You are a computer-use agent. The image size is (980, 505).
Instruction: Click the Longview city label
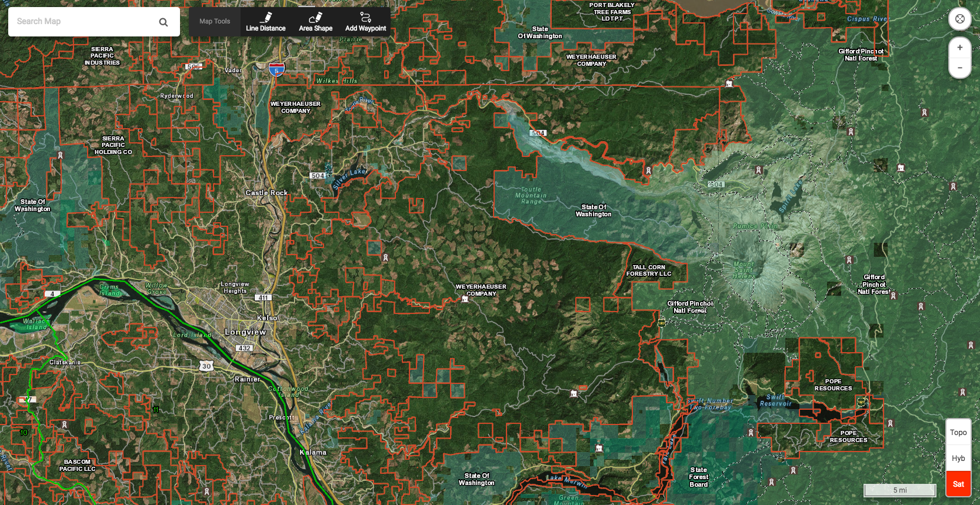245,332
